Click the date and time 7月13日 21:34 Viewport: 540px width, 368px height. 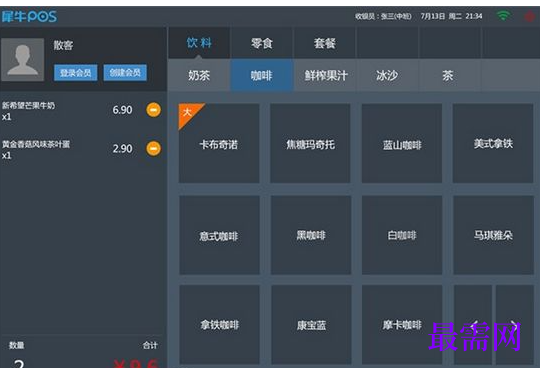(x=451, y=16)
